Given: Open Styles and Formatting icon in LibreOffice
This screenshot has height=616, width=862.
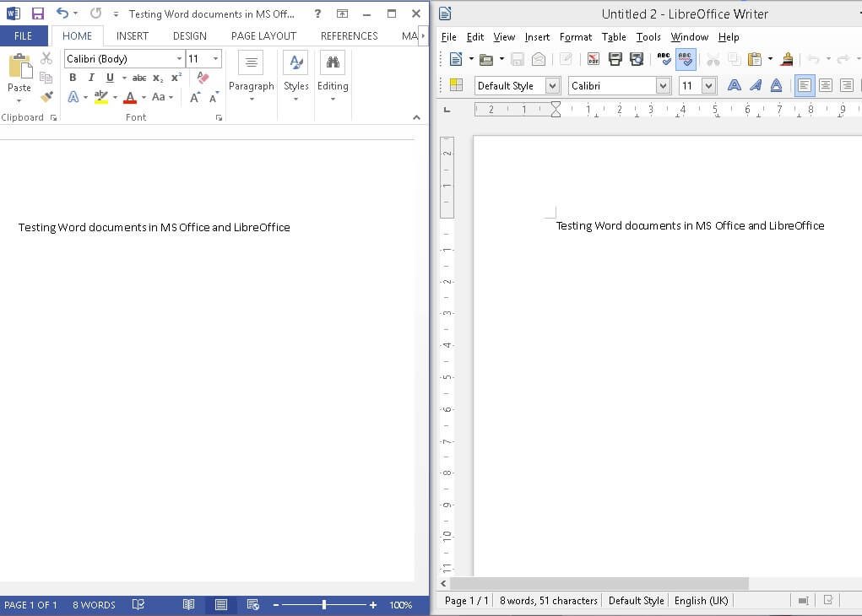Looking at the screenshot, I should [456, 85].
